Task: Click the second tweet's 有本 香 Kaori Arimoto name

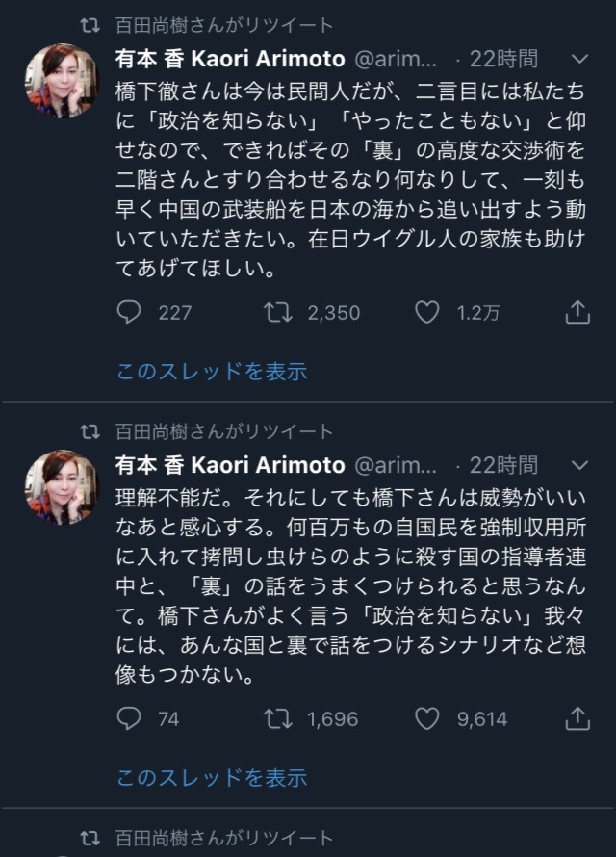Action: pos(230,465)
